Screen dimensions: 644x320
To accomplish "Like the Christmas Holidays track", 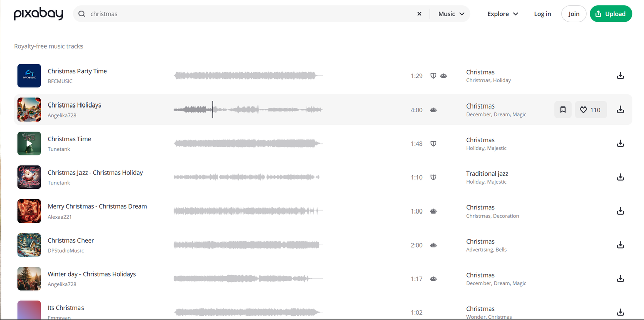I will (x=590, y=109).
